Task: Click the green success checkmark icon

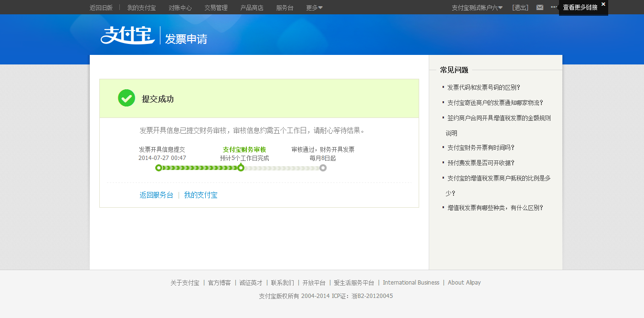Action: [127, 98]
